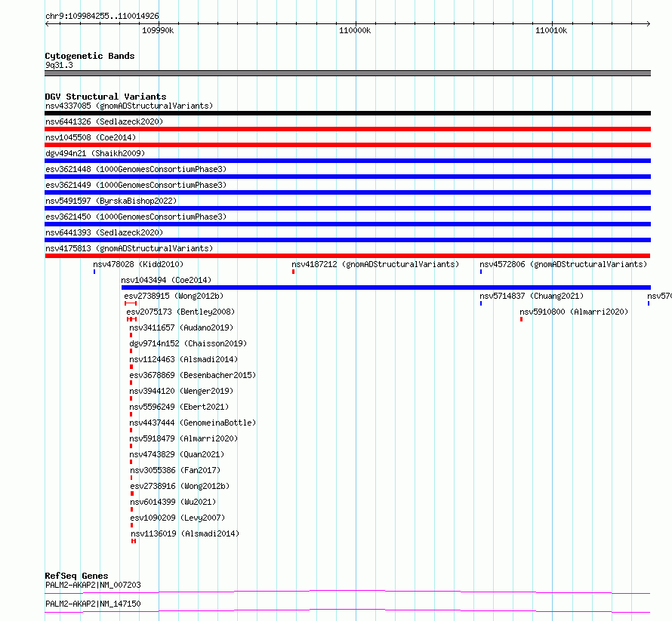Click the red bar under nsv4175813
This screenshot has width=672, height=621.
[347, 256]
